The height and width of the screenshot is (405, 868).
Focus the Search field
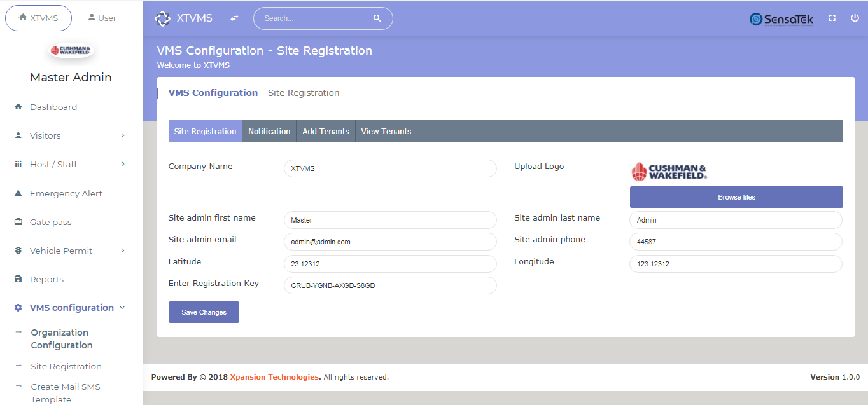pyautogui.click(x=323, y=18)
